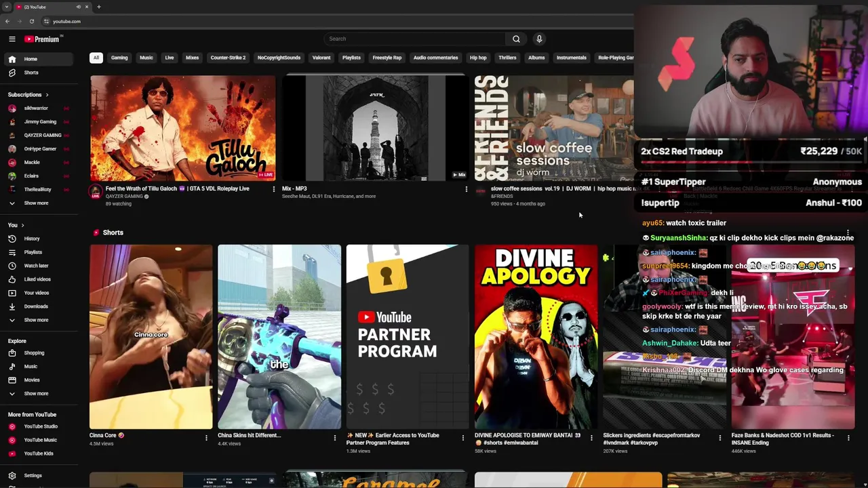
Task: Open options menu for Cinna Core short
Action: 206,438
